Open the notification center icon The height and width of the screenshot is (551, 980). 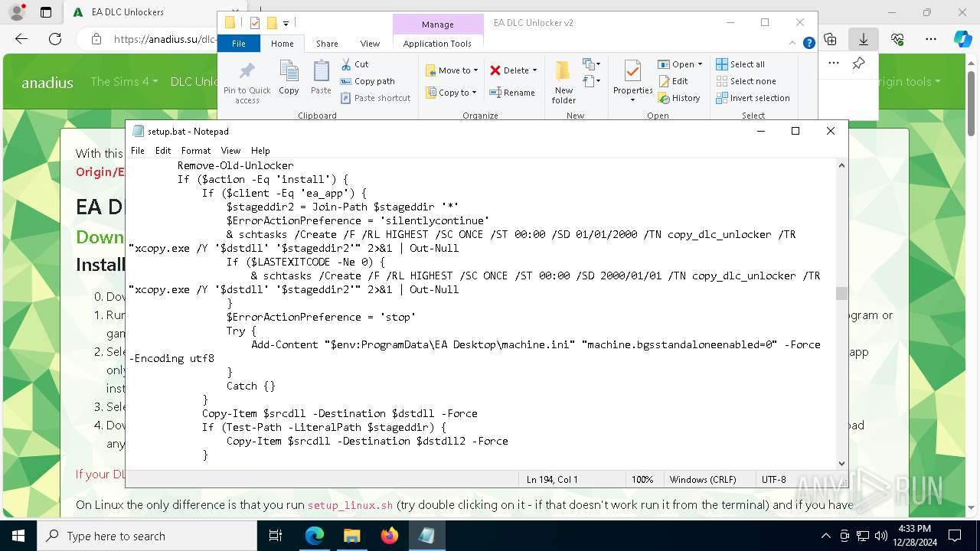[x=955, y=536]
